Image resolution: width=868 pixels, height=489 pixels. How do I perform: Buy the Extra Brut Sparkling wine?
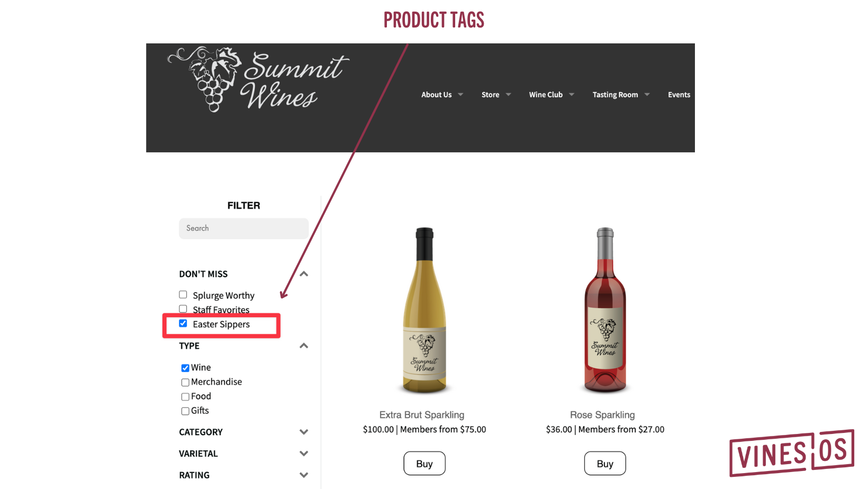click(424, 464)
